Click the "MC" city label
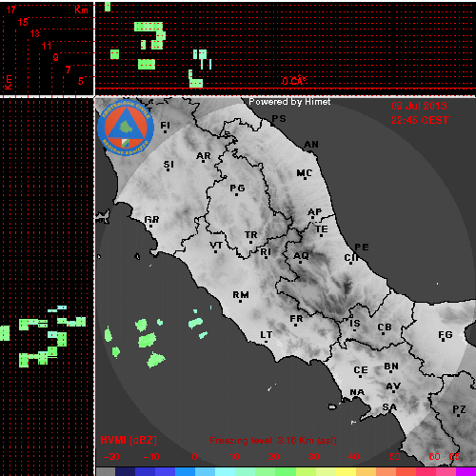Image resolution: width=476 pixels, height=476 pixels. coord(305,173)
